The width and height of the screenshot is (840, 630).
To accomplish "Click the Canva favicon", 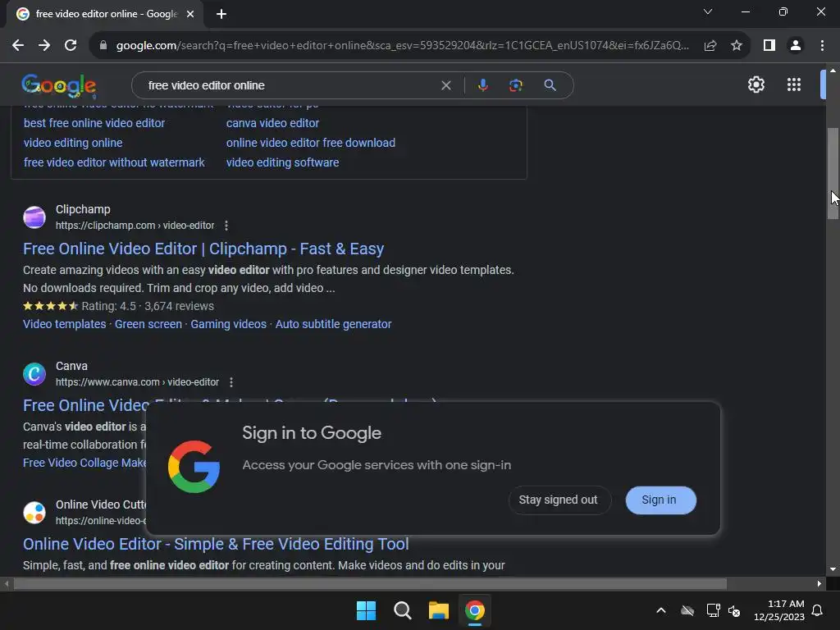I will (34, 374).
